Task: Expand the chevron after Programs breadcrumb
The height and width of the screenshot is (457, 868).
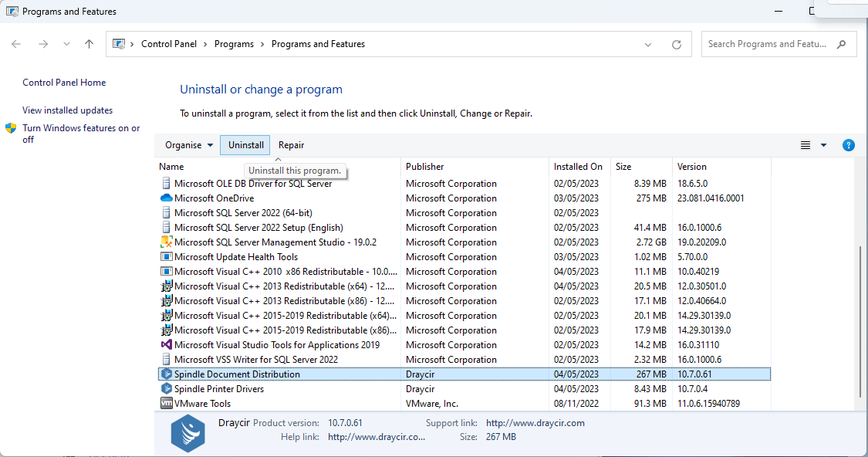Action: (x=262, y=44)
